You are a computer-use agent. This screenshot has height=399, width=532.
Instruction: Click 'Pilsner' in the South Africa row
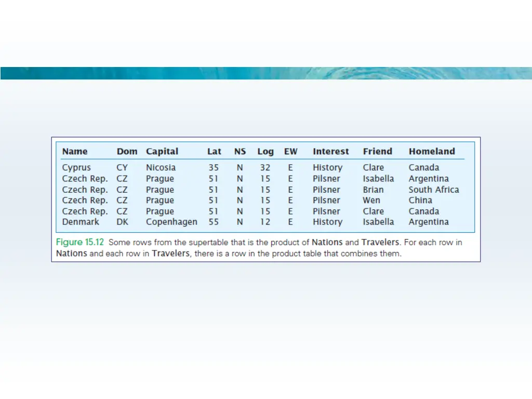(x=326, y=190)
